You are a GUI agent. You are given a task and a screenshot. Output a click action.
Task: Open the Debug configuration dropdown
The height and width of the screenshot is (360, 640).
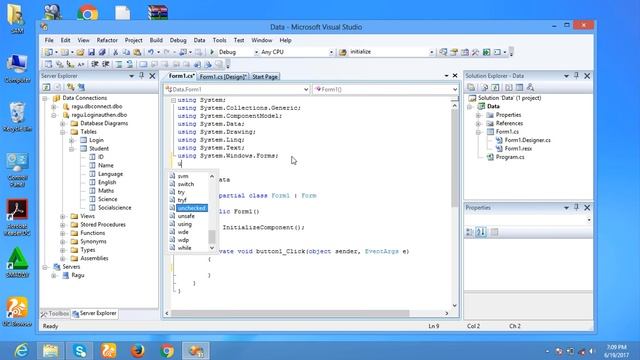256,52
